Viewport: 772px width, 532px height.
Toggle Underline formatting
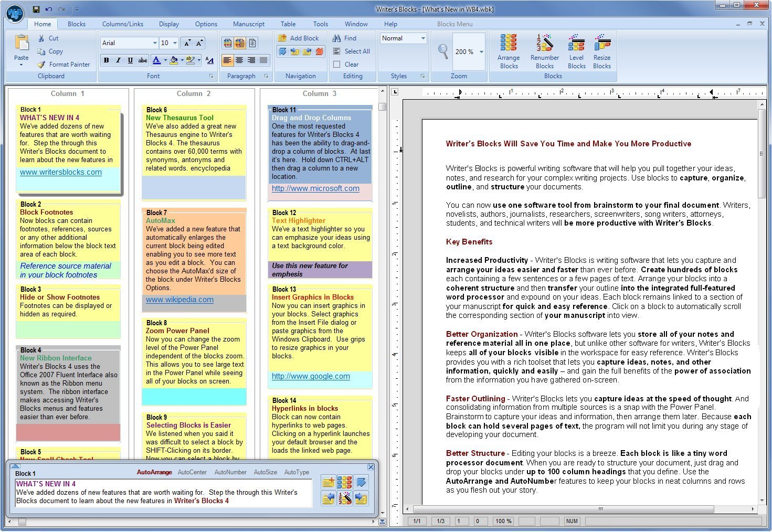click(131, 60)
